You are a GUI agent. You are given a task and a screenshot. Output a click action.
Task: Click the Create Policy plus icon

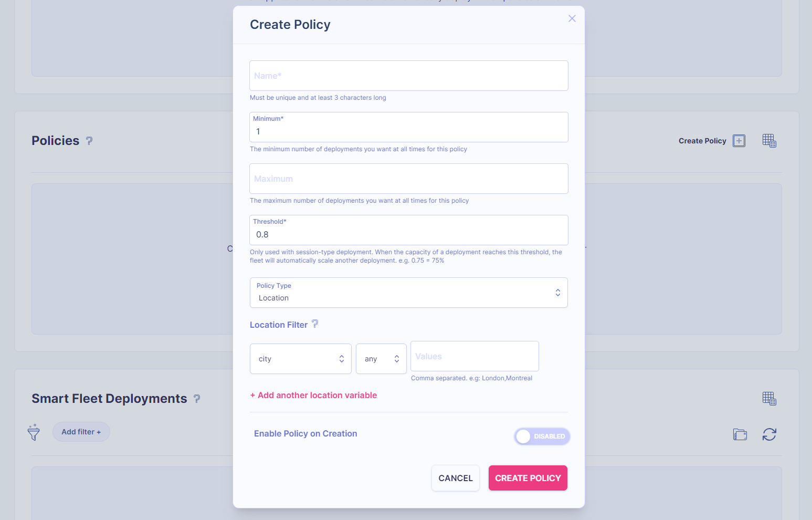coord(739,141)
